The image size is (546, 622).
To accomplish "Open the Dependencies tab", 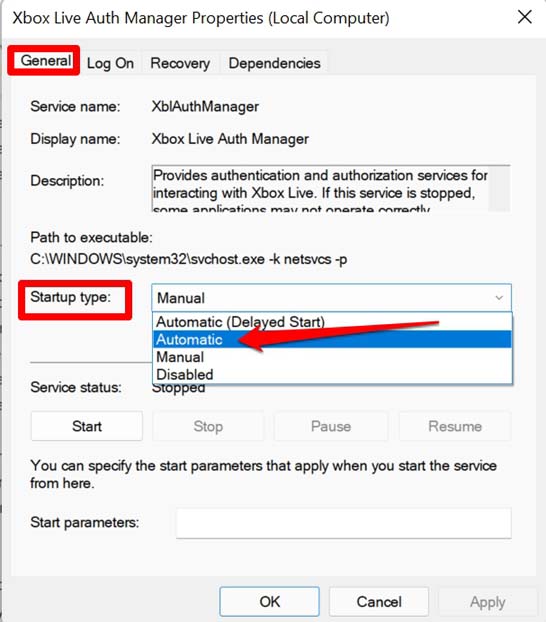I will pyautogui.click(x=274, y=63).
